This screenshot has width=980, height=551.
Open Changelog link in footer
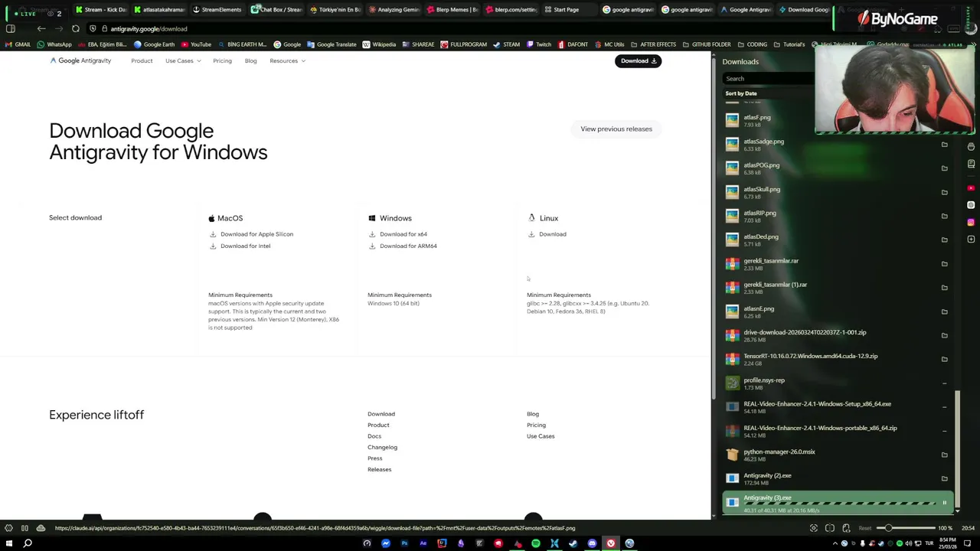point(382,447)
